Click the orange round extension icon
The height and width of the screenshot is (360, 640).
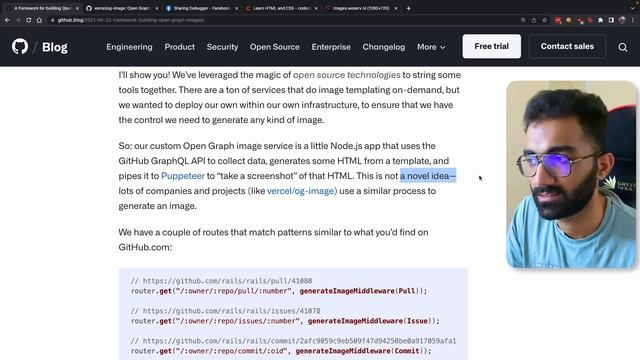(569, 20)
